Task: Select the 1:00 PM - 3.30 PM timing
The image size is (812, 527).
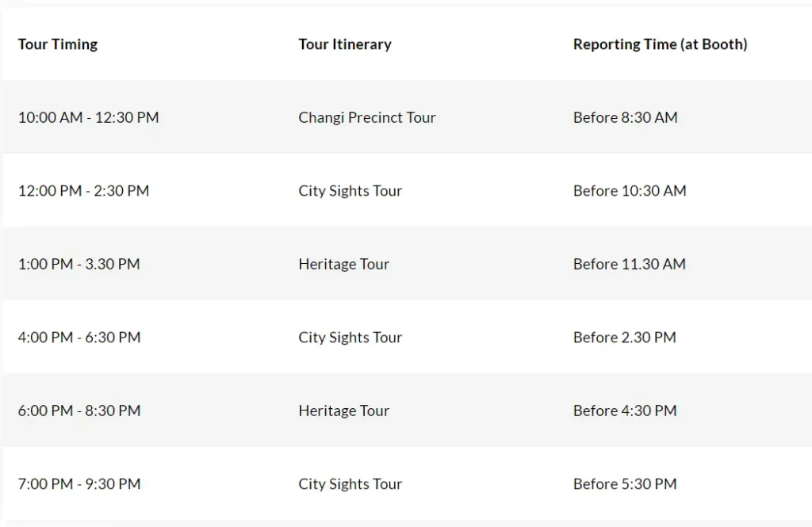Action: [79, 264]
